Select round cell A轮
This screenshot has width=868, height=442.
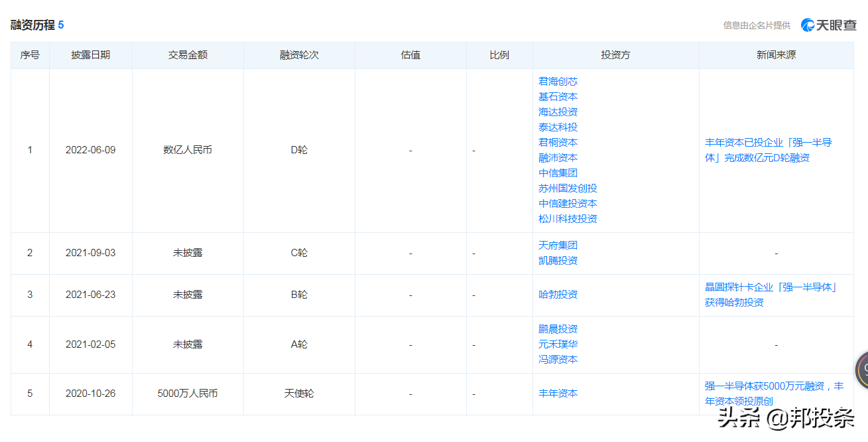pos(299,344)
